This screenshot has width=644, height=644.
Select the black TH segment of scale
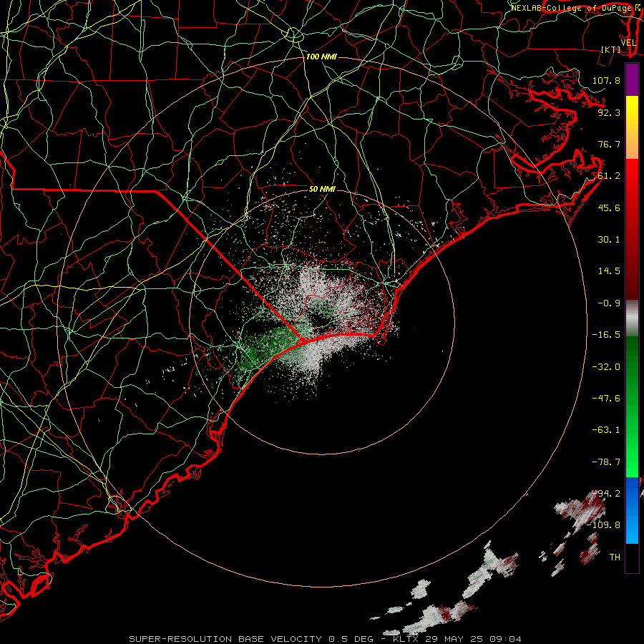pos(632,558)
